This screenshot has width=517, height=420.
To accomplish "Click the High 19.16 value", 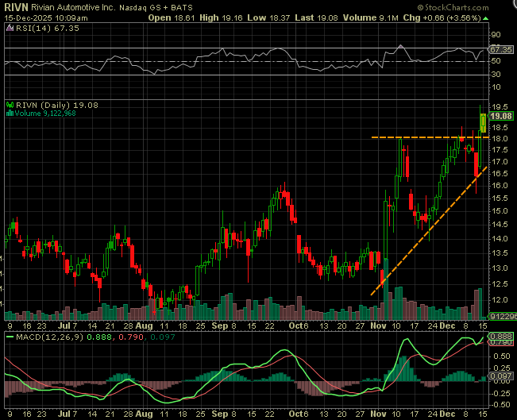I will [222, 17].
